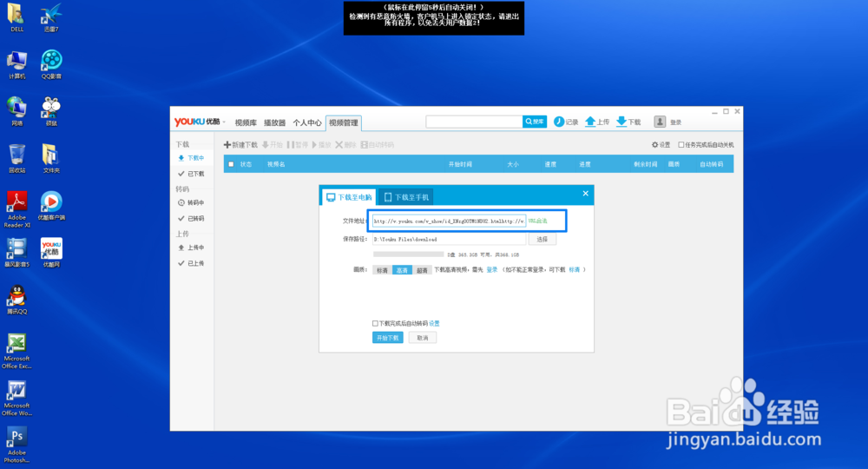
Task: Select 已下载 in the sidebar
Action: pos(192,174)
